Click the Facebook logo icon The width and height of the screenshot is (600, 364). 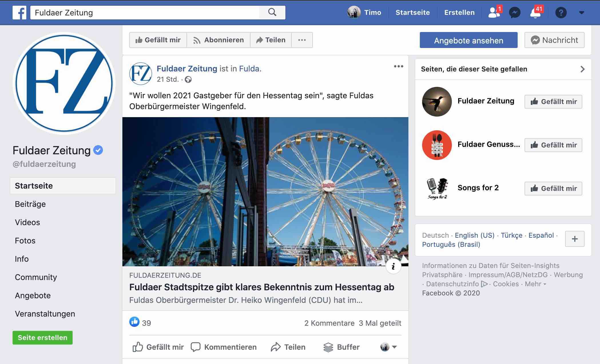(19, 13)
